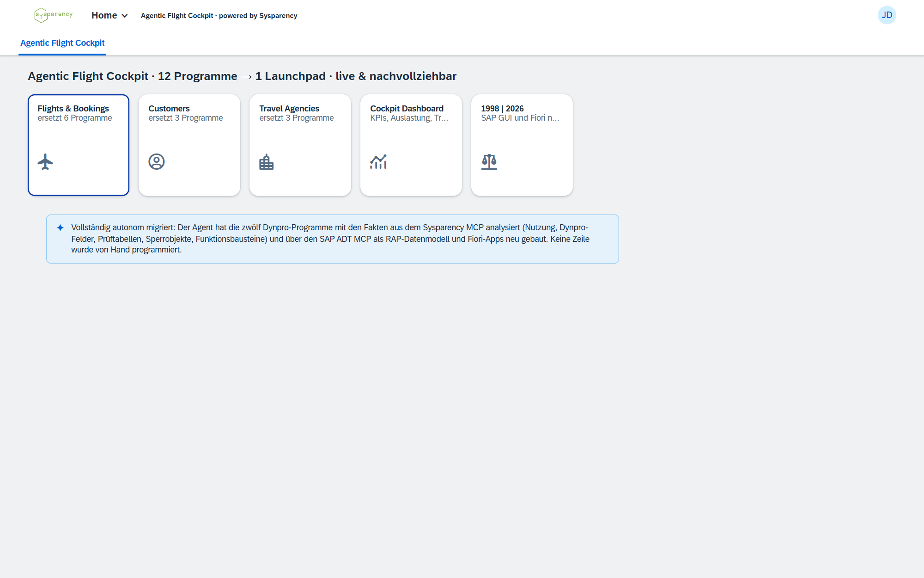The height and width of the screenshot is (578, 924).
Task: Open the Cockpit Dashboard tile
Action: tap(411, 145)
